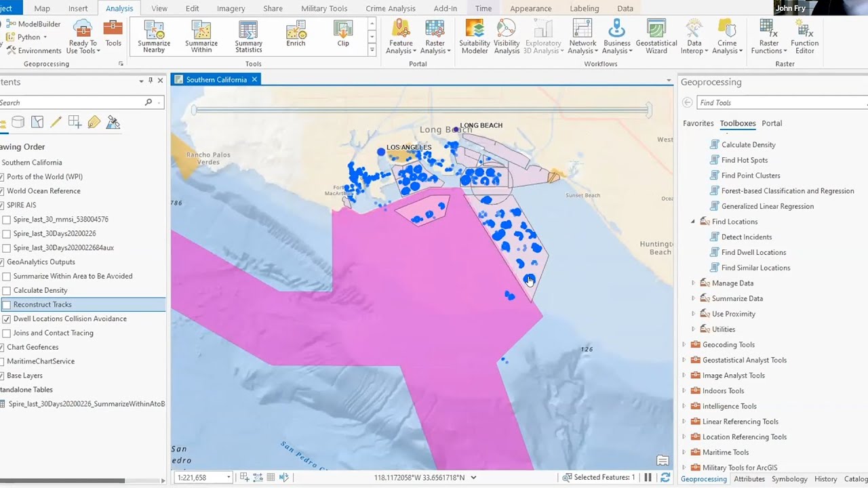Open ModelBuilder tool
868x488 pixels.
[34, 24]
